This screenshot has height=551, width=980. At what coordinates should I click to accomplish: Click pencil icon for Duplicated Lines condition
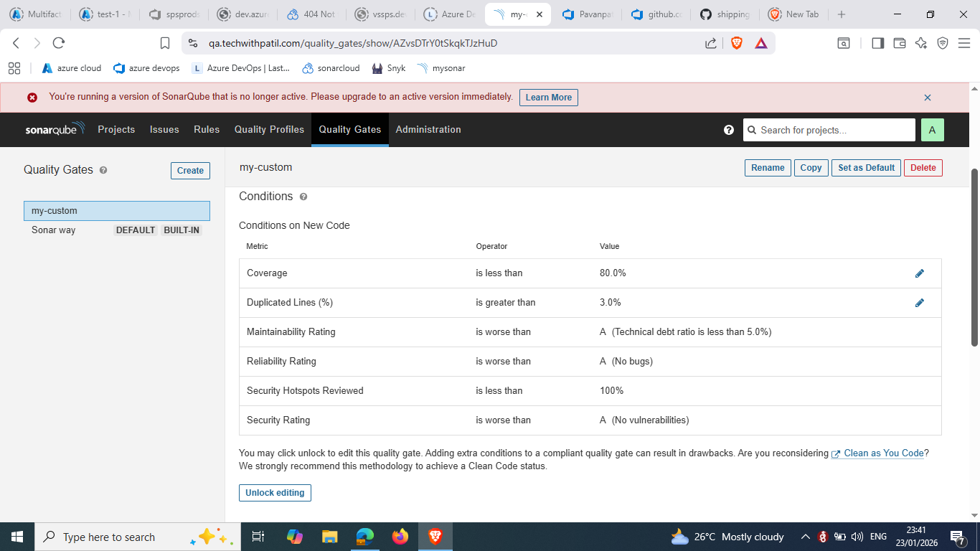(919, 303)
